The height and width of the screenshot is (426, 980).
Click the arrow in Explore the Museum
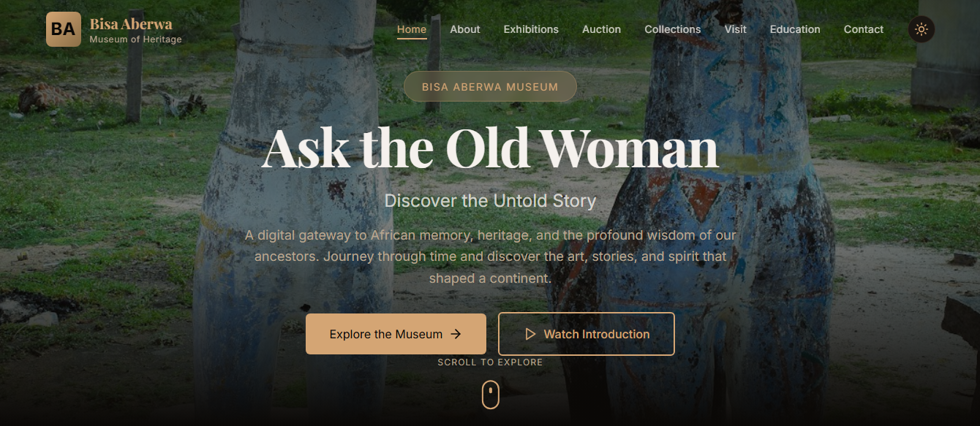[x=456, y=334]
